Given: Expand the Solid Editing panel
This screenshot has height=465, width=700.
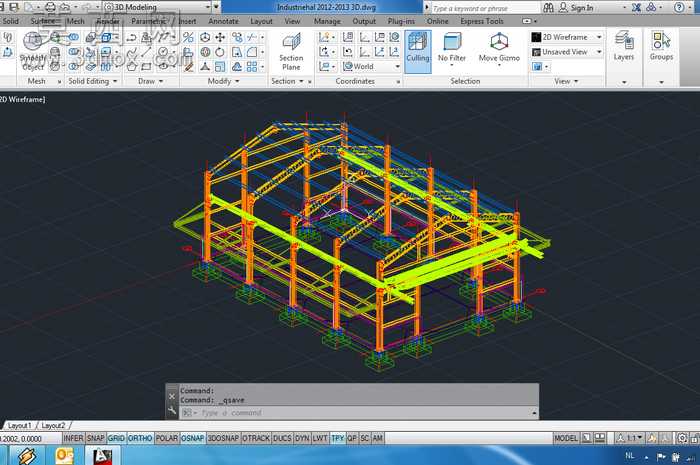Looking at the screenshot, I should [x=93, y=81].
